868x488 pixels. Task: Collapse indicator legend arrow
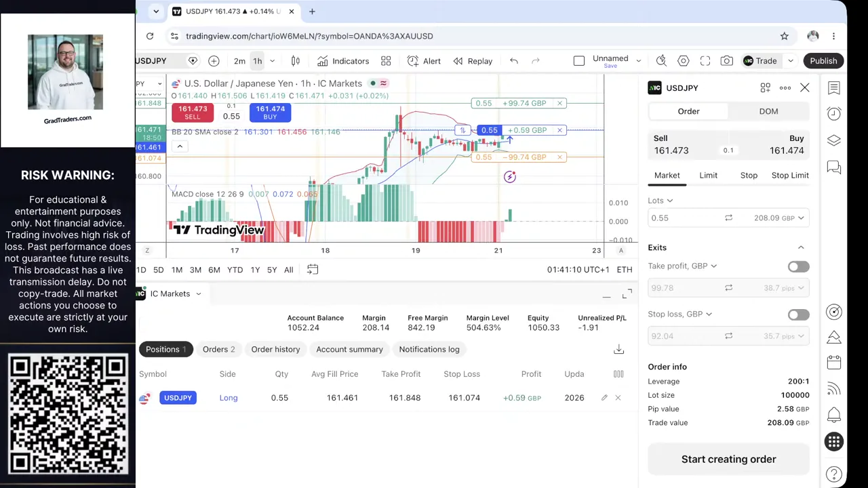point(180,146)
